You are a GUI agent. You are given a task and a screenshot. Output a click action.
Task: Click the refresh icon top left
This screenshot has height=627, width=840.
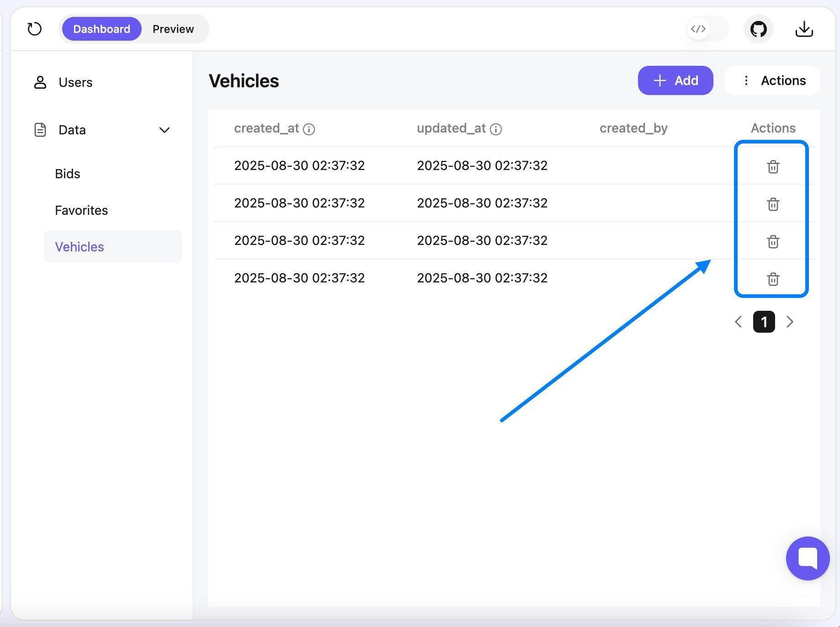pos(35,29)
